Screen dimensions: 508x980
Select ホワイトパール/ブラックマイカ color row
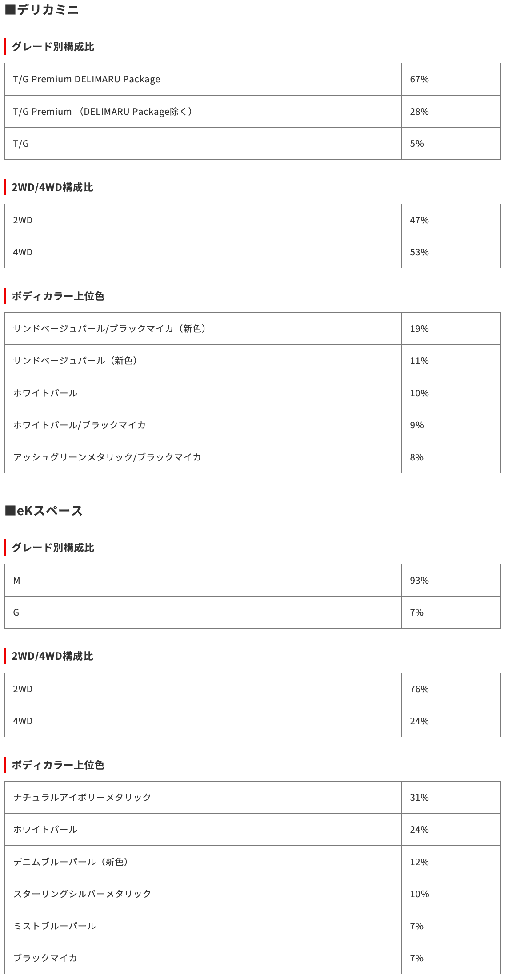pos(80,425)
